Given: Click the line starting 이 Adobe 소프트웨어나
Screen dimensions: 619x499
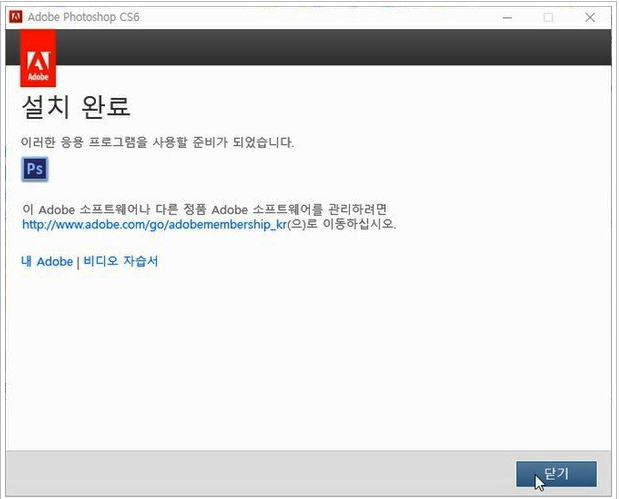Looking at the screenshot, I should [204, 209].
